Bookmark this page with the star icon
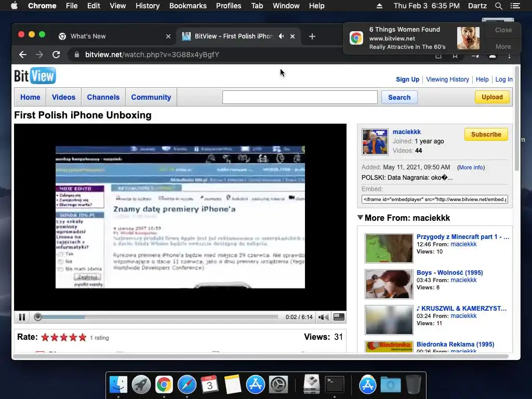Image resolution: width=532 pixels, height=399 pixels. (x=455, y=55)
